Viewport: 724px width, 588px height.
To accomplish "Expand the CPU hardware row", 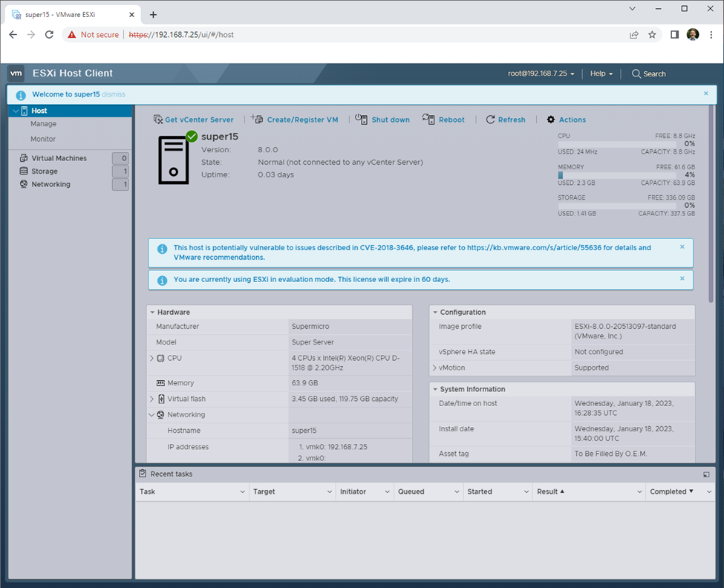I will (152, 358).
